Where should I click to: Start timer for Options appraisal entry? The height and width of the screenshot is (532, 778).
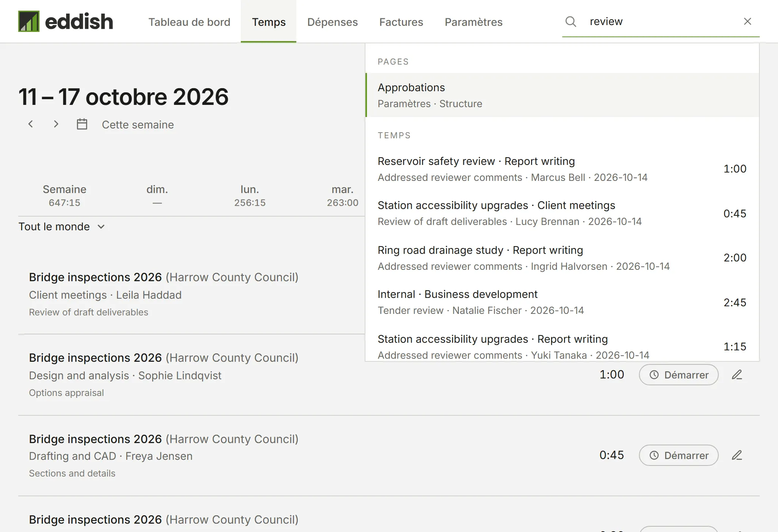(x=678, y=375)
